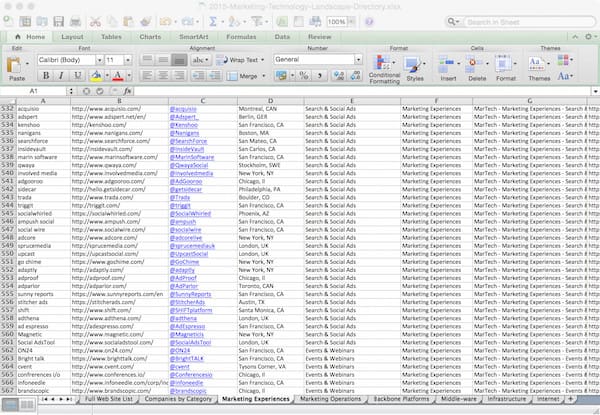Expand the Merge dropdown
The image size is (600, 415).
pyautogui.click(x=264, y=76)
